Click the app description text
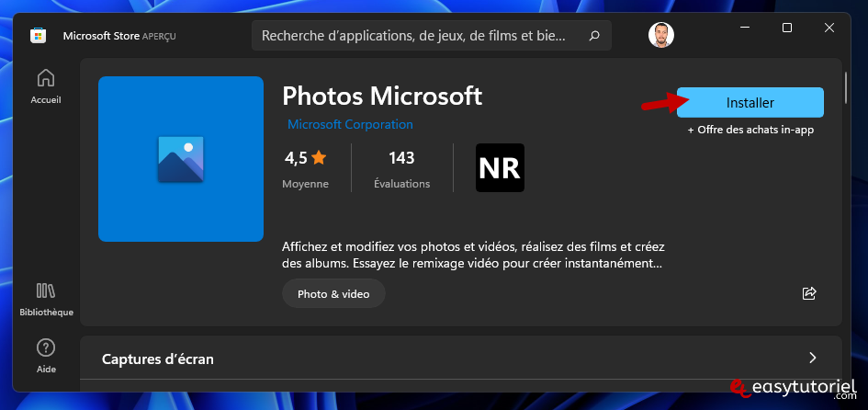This screenshot has width=868, height=410. [x=473, y=255]
